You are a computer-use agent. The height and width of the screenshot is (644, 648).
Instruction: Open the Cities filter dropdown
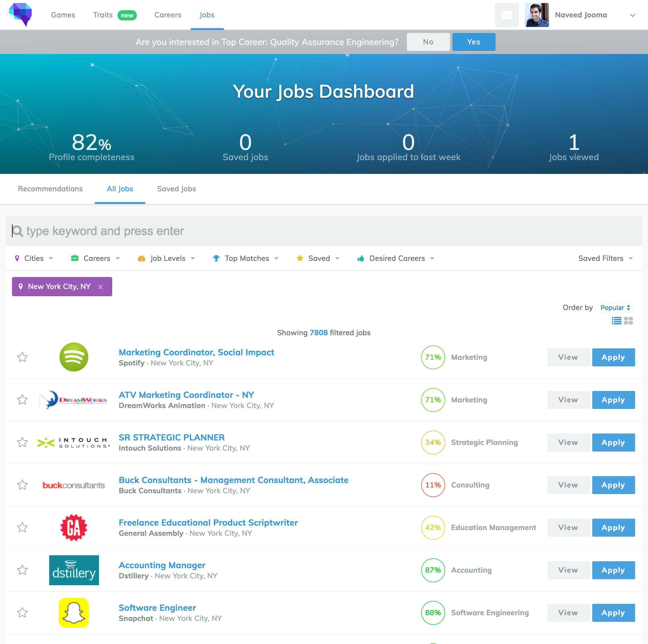click(x=34, y=258)
